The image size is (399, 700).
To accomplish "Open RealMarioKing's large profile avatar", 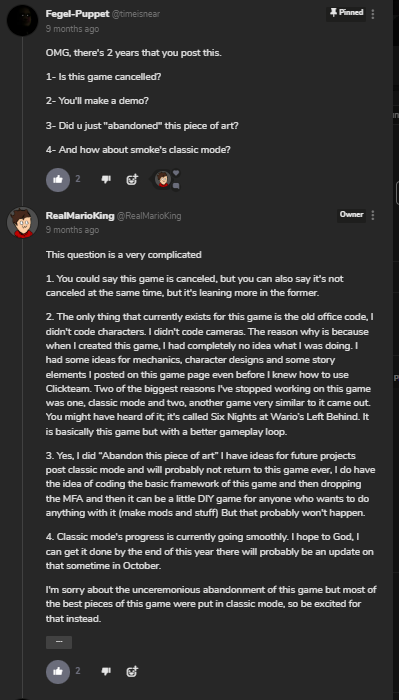I will tap(22, 222).
